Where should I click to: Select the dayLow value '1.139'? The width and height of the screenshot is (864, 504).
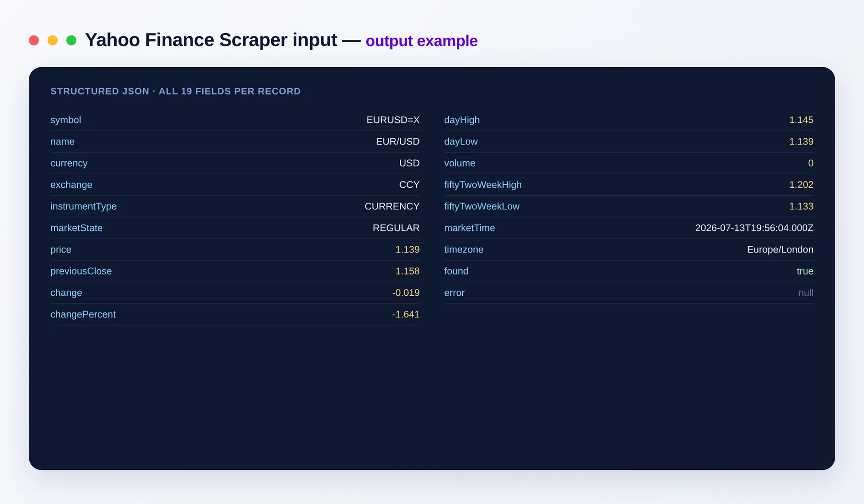tap(801, 142)
